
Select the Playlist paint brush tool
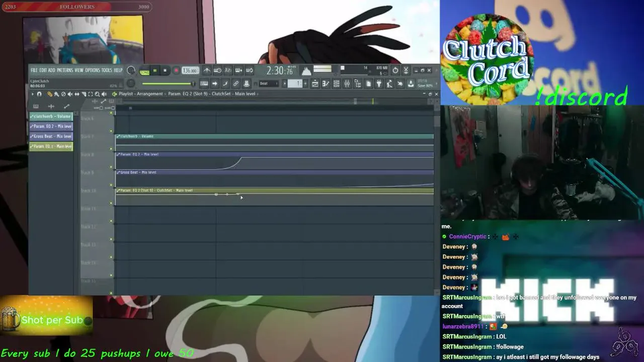pyautogui.click(x=56, y=94)
